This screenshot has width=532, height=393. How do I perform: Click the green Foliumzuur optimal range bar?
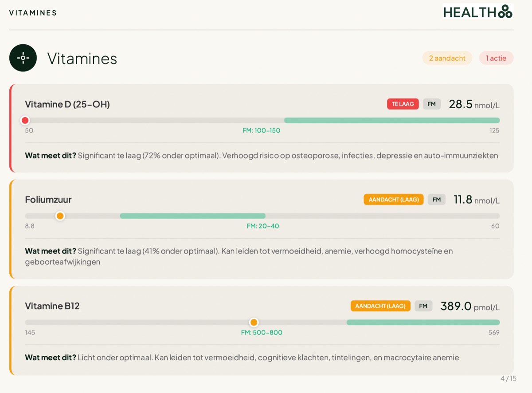tap(192, 216)
